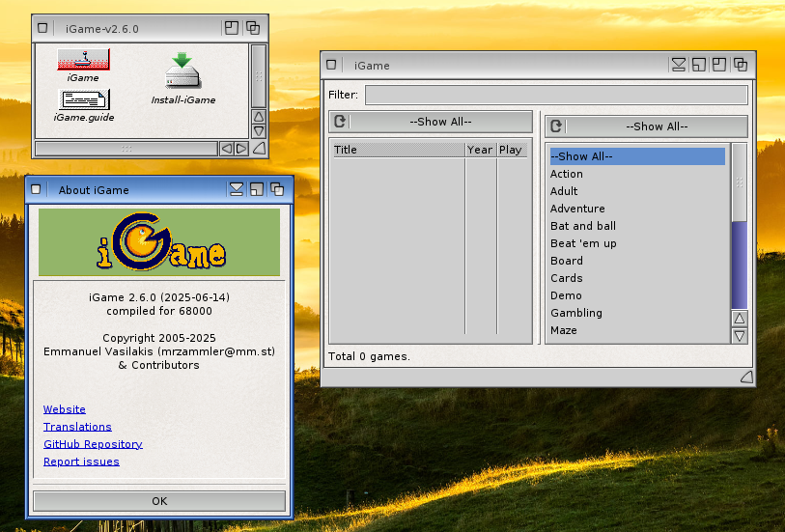This screenshot has width=785, height=532.
Task: Click the right arrow in drawer horizontal scrollbar
Action: tap(241, 149)
